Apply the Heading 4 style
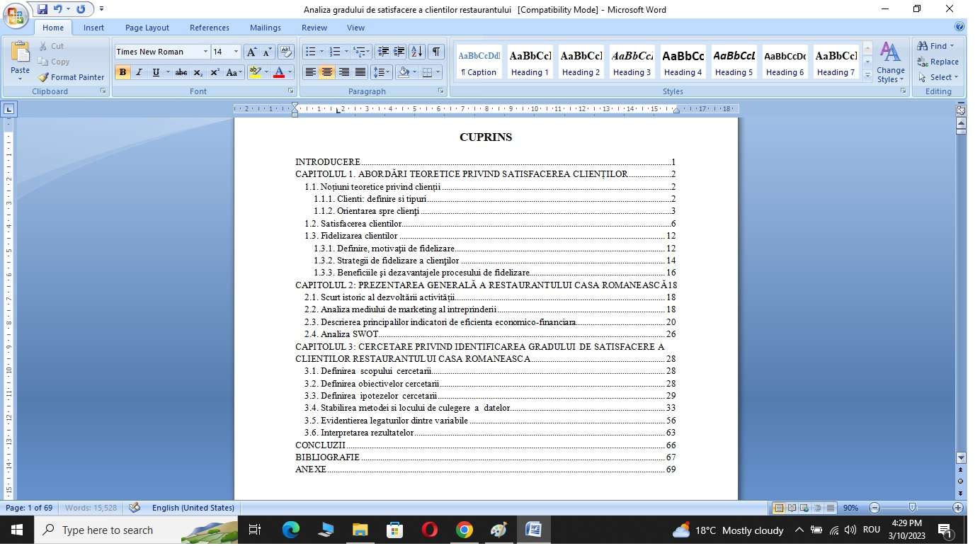The height and width of the screenshot is (558, 980). coord(683,62)
